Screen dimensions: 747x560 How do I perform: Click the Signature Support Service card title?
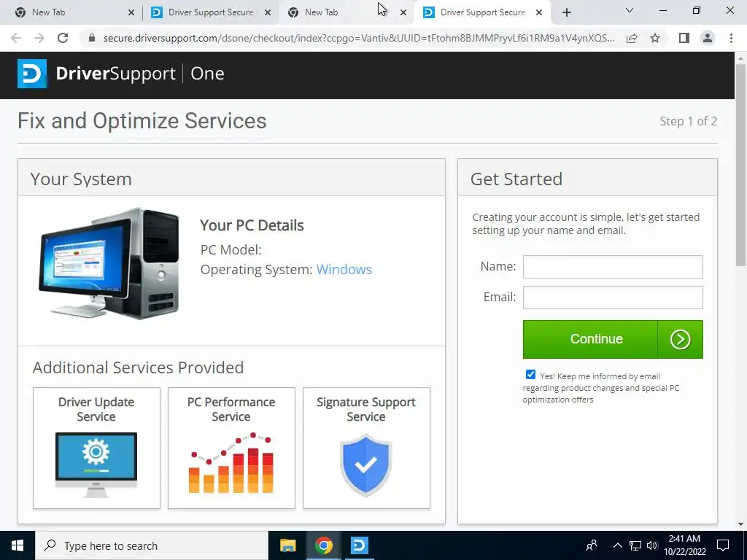point(366,409)
